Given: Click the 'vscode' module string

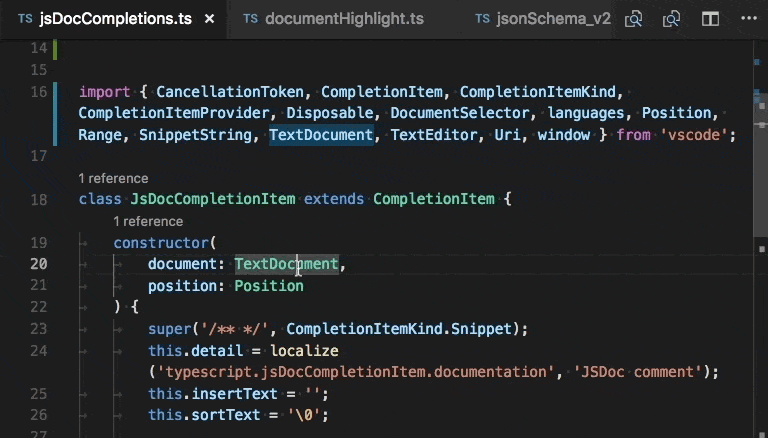Looking at the screenshot, I should pos(696,135).
